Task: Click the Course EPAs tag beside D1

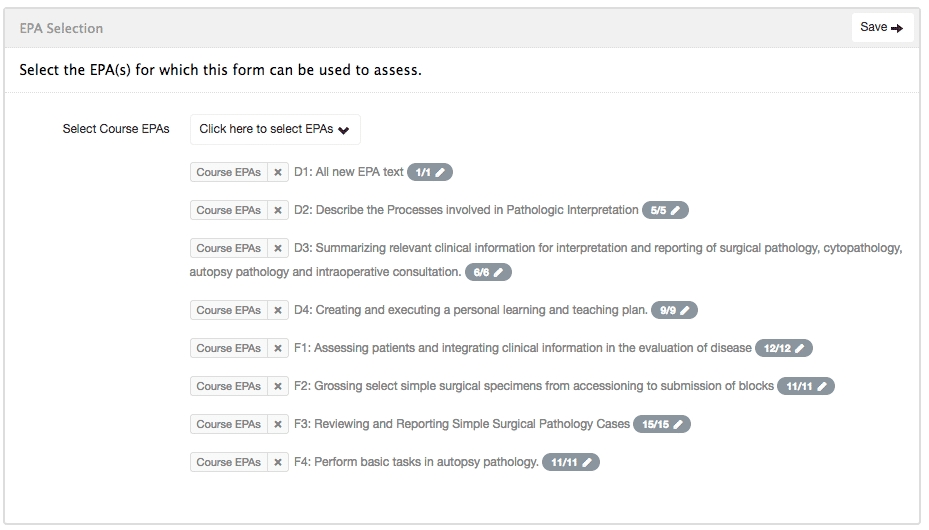Action: tap(228, 172)
